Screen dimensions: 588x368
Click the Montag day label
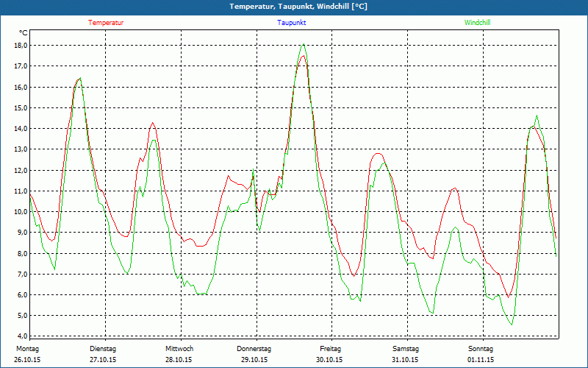[x=27, y=349]
